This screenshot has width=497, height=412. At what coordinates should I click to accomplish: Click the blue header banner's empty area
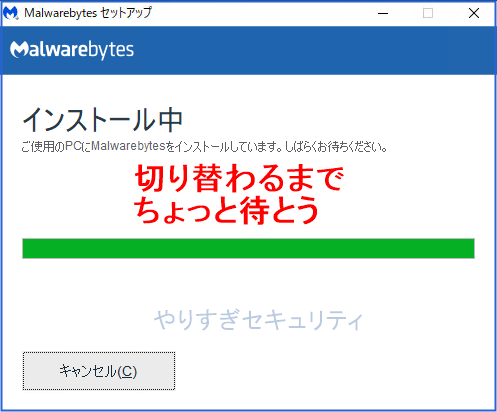click(313, 50)
